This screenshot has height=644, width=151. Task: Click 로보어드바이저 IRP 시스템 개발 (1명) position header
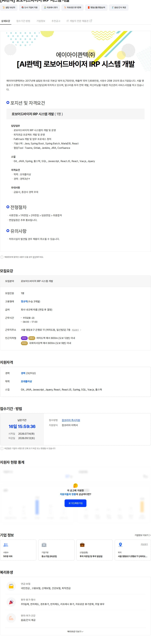(x=75, y=114)
